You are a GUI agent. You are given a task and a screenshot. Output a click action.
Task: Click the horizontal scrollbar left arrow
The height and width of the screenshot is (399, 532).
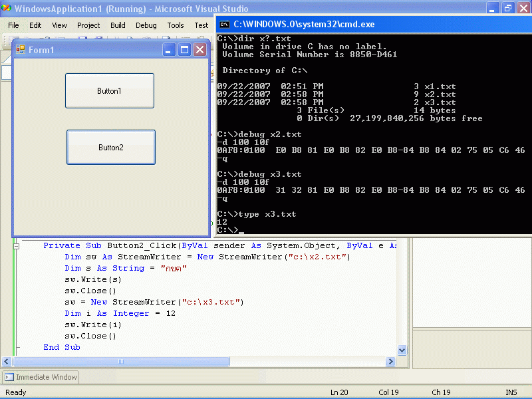point(7,361)
